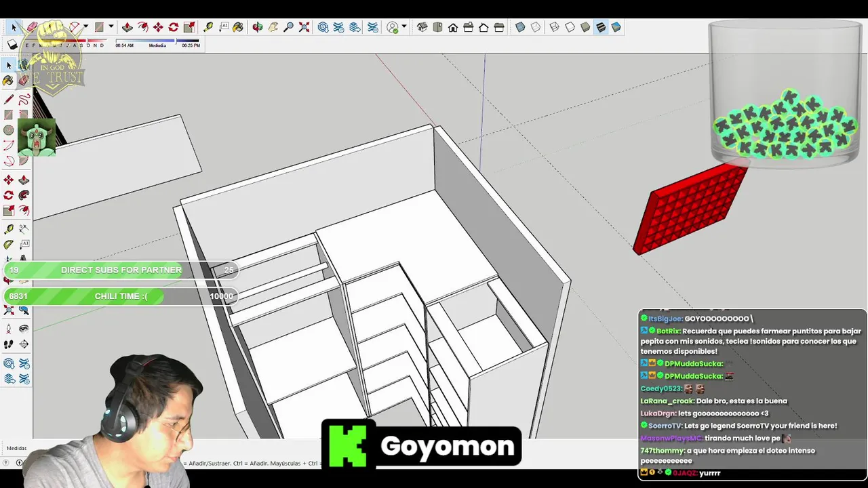Viewport: 868px width, 488px height.
Task: Enable Shaded With Textures style
Action: point(601,27)
